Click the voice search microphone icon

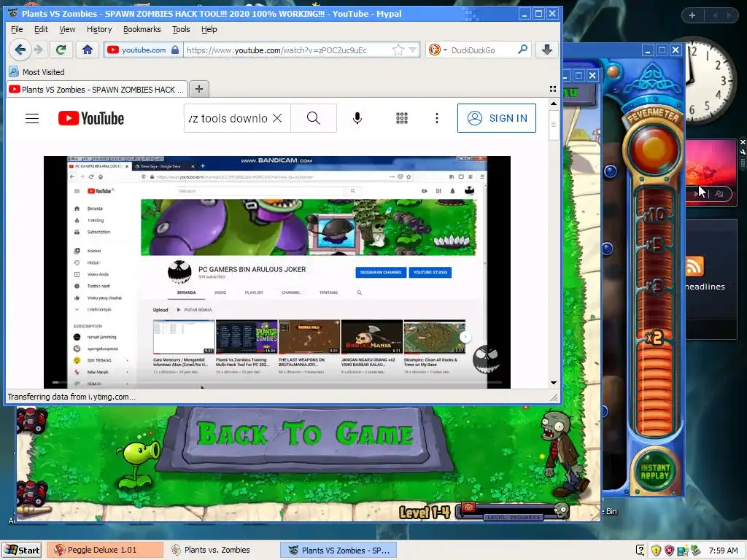pyautogui.click(x=357, y=118)
